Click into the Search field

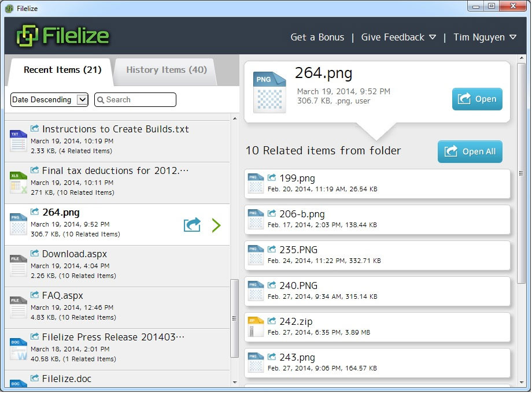[135, 99]
